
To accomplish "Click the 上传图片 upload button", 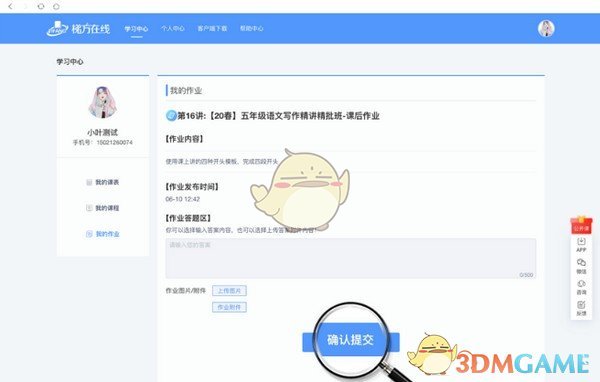I will tap(229, 291).
